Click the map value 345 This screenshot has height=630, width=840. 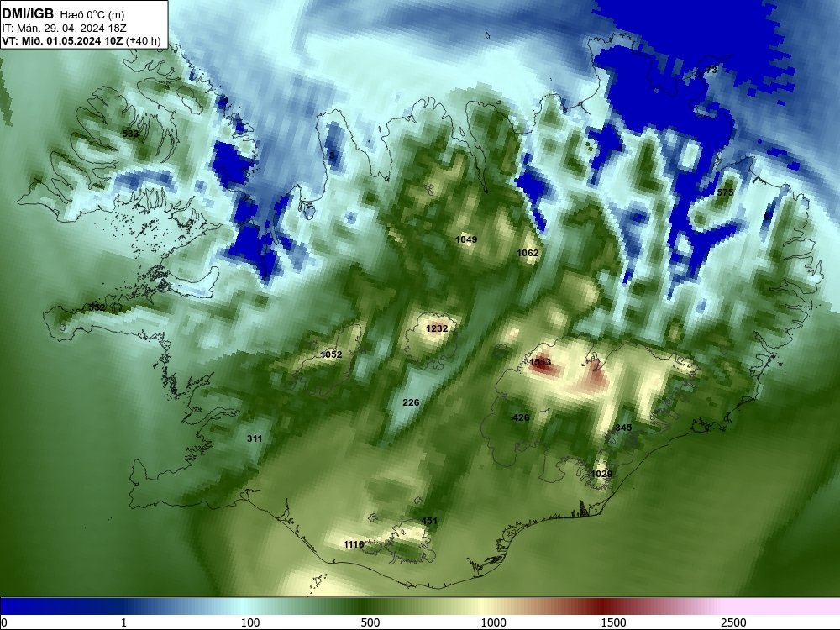623,428
